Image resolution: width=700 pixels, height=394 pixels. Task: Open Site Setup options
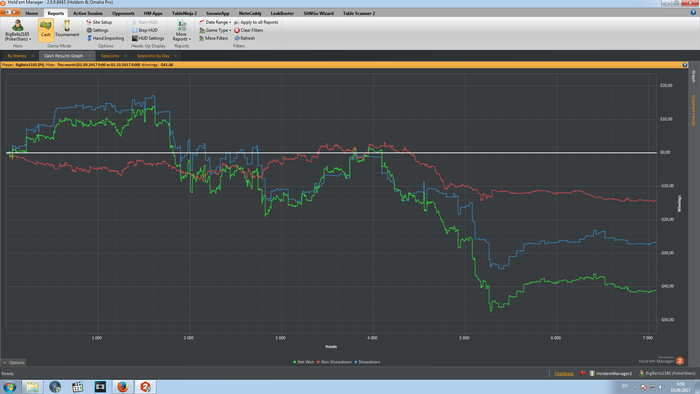(x=99, y=22)
